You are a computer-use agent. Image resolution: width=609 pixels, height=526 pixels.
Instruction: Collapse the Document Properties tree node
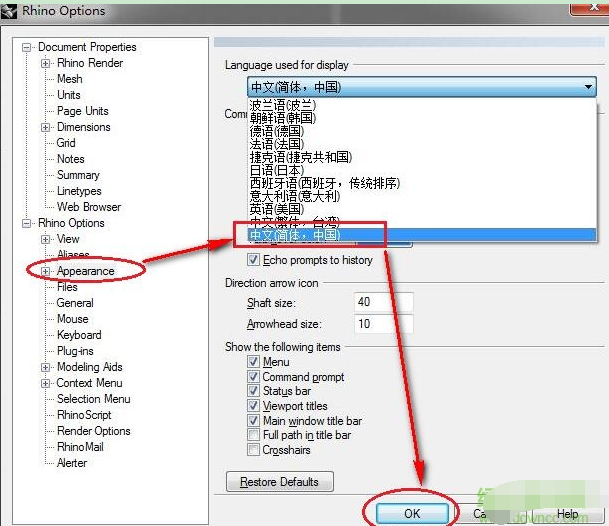tap(26, 47)
